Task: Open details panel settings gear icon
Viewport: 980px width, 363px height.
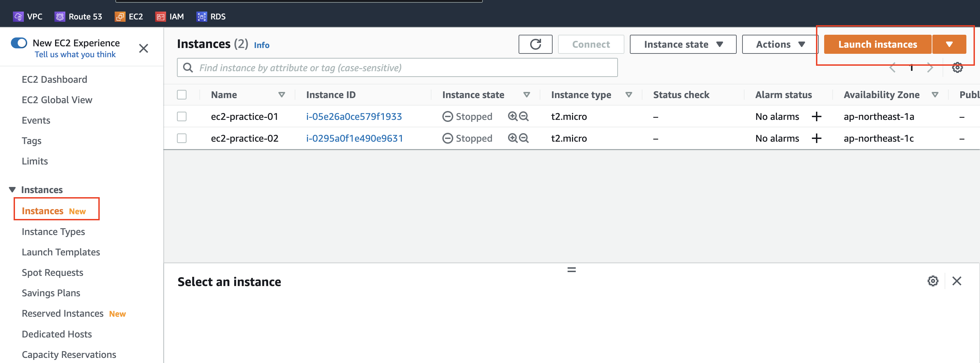Action: click(932, 281)
